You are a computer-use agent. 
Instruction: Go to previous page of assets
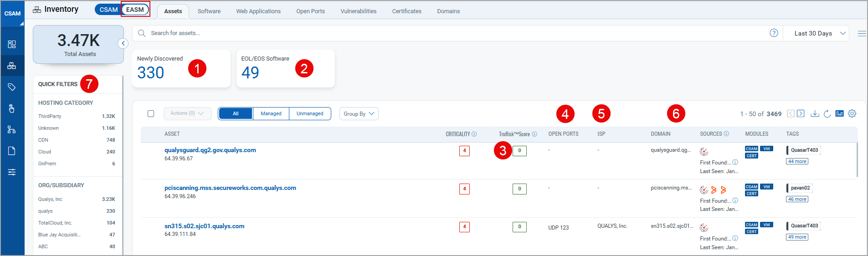click(x=791, y=113)
